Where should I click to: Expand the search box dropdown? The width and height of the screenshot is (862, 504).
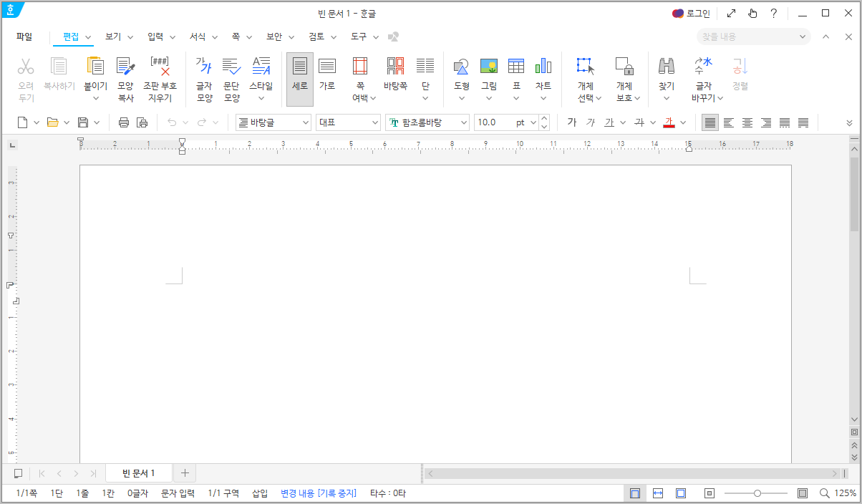click(x=802, y=37)
